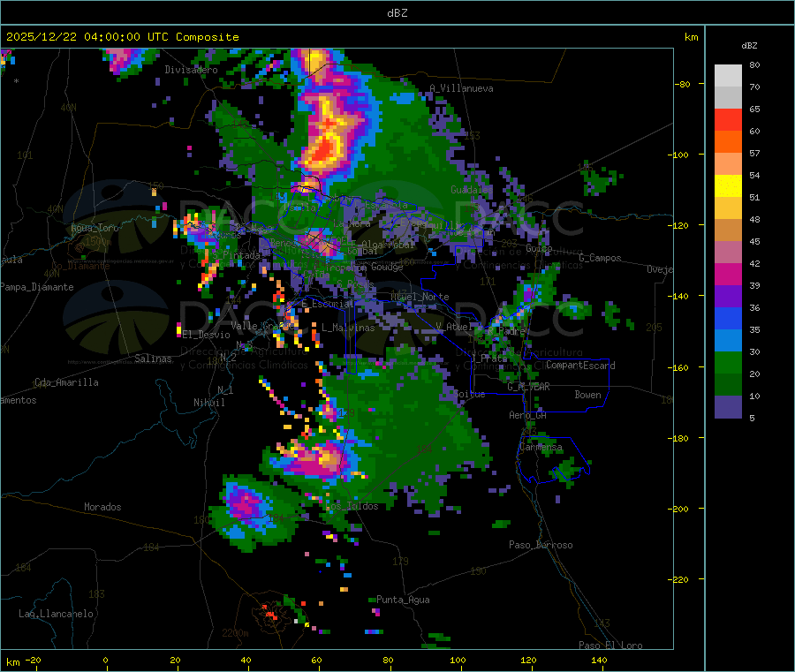Click the 0 km bottom axis label
The width and height of the screenshot is (795, 672).
tap(105, 660)
